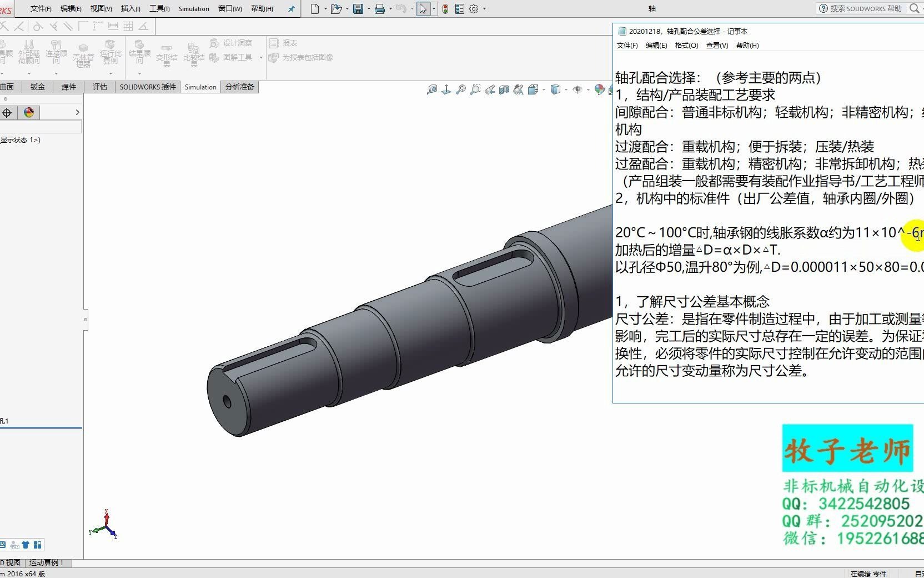Switch to the 钣金 tab
Screen dimensions: 924x578
tap(38, 87)
